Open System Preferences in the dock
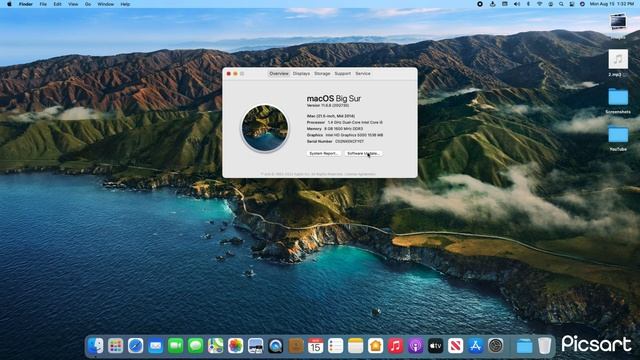This screenshot has height=360, width=640. [496, 346]
